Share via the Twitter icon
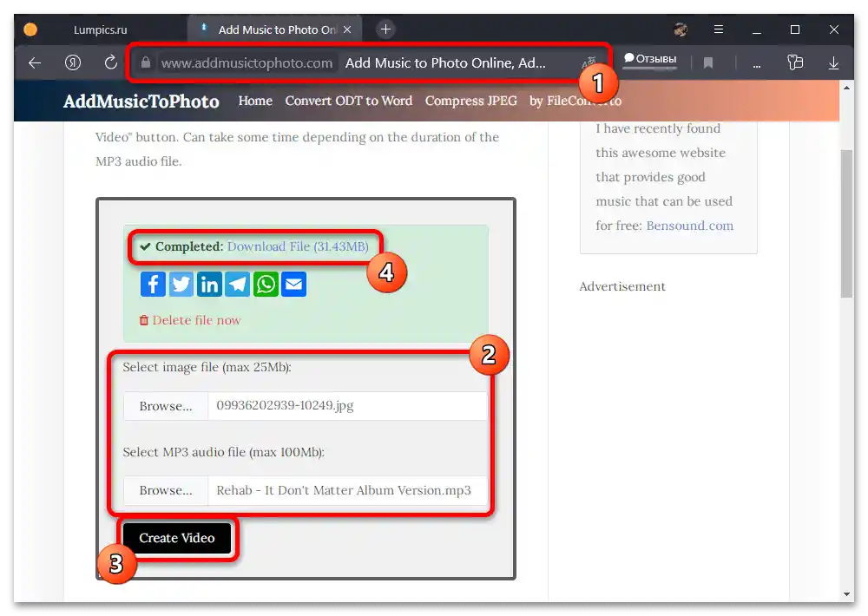The width and height of the screenshot is (868, 616). (181, 285)
